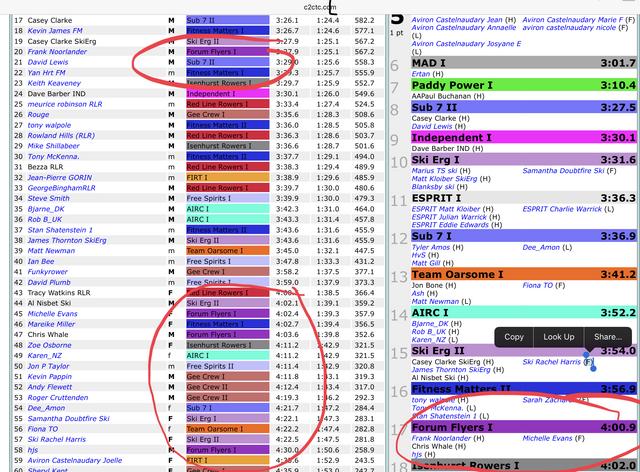Click FIRT I team cell in row 32

228,178
